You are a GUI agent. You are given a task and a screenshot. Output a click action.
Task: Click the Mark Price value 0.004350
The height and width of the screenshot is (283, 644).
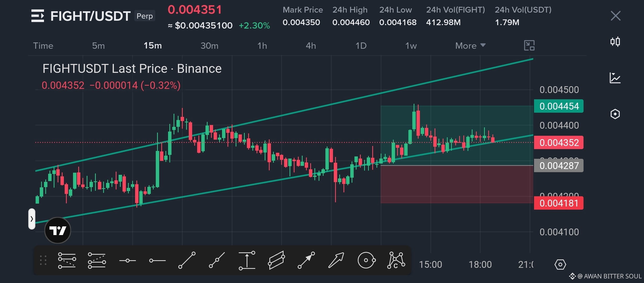[301, 22]
